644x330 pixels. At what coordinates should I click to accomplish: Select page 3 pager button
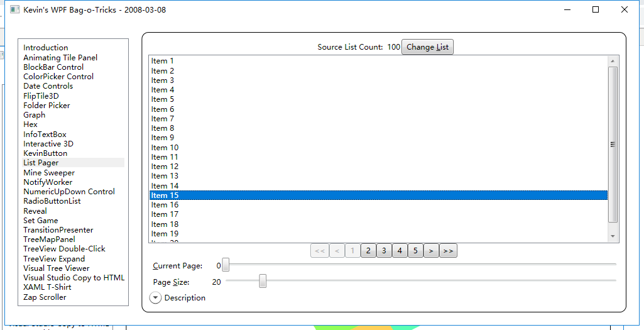coord(384,251)
